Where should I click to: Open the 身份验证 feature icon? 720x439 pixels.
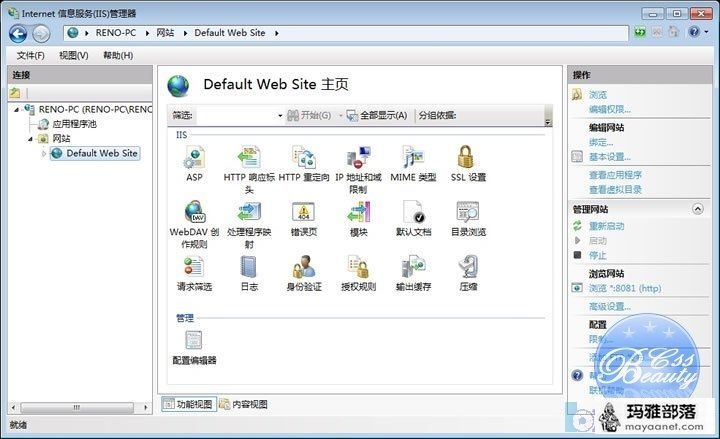(304, 268)
